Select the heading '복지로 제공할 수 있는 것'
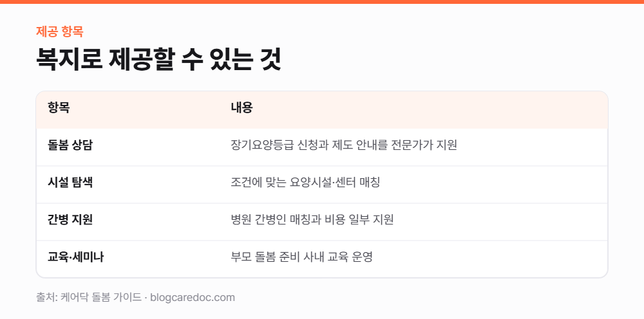This screenshot has width=644, height=319. tap(158, 60)
